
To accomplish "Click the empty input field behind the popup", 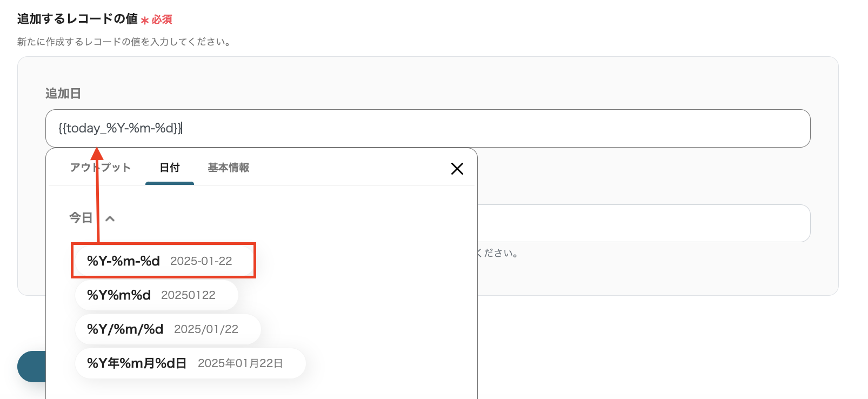I will click(x=643, y=223).
